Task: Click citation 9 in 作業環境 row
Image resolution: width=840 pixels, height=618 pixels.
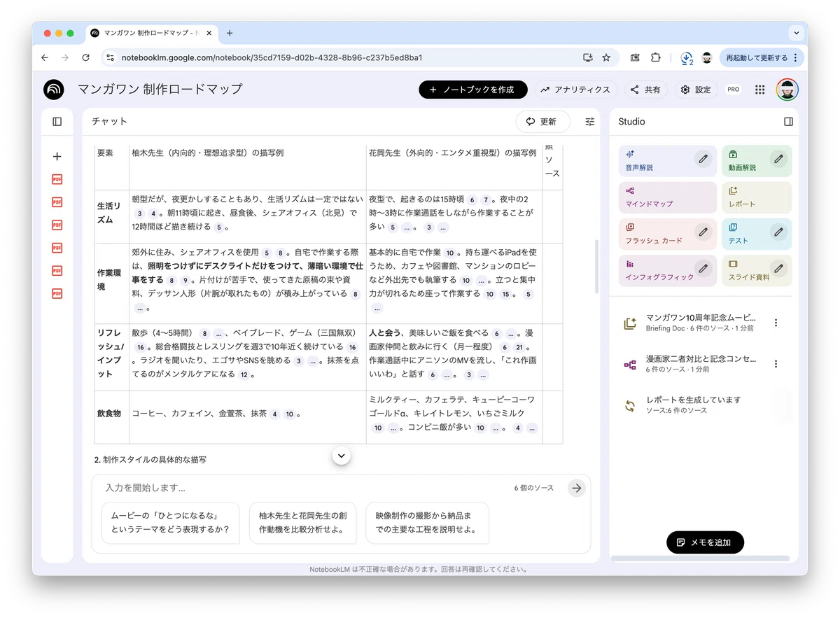Action: (185, 280)
